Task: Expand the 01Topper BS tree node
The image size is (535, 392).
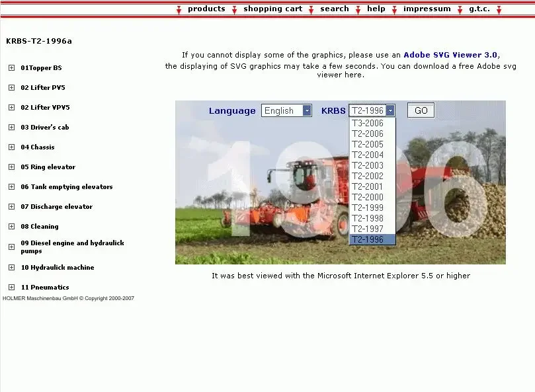Action: click(x=12, y=68)
